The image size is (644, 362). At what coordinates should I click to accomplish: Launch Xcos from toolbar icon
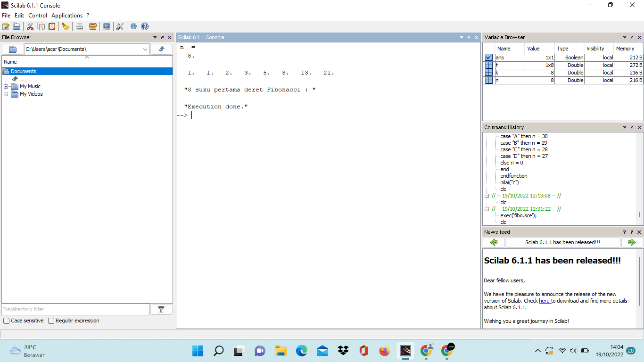107,26
